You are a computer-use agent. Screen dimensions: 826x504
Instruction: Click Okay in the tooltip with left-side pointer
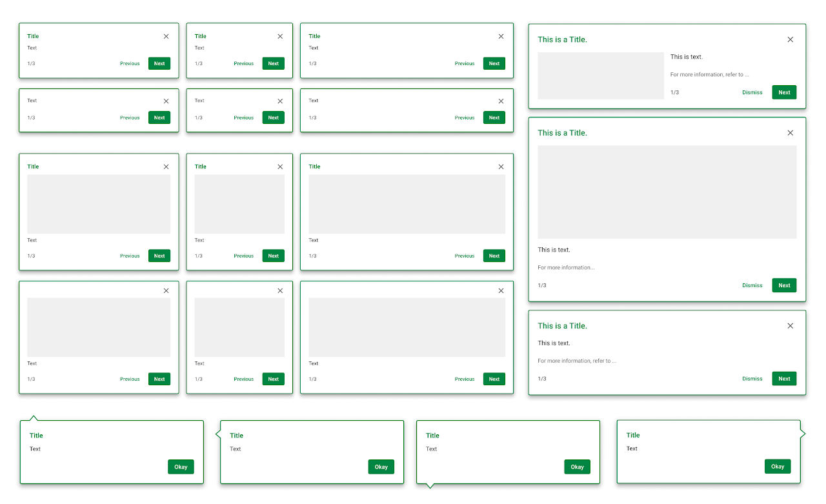coord(381,467)
